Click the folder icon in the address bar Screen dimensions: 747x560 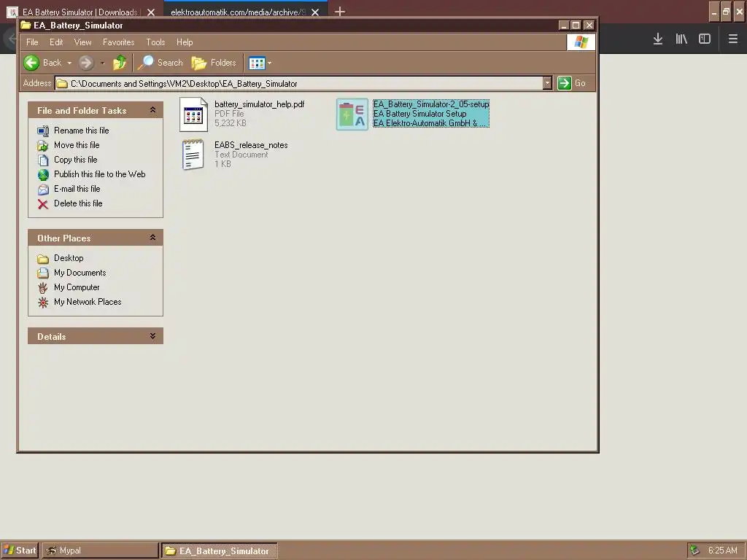62,84
